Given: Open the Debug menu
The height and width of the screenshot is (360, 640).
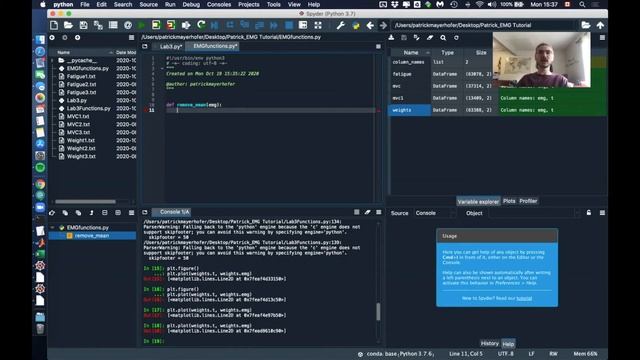Looking at the screenshot, I should pos(191,4).
